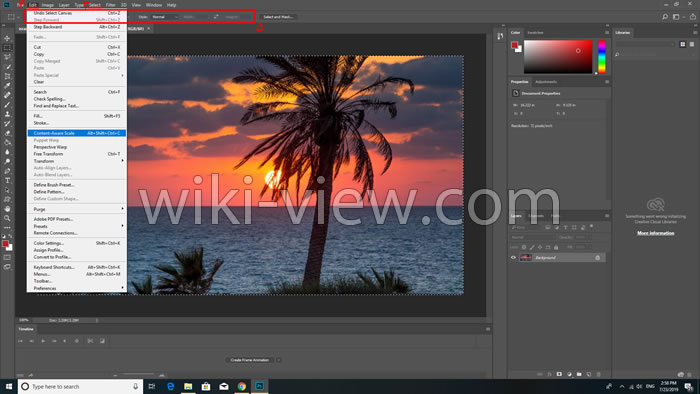This screenshot has height=394, width=700.
Task: Select the Brush tool
Action: [7, 105]
